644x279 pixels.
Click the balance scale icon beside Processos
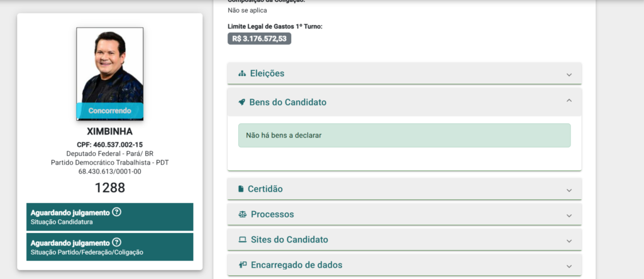[242, 214]
